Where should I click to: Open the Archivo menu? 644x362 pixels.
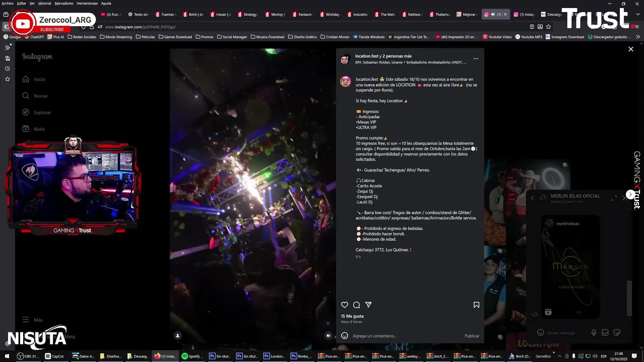tap(8, 3)
